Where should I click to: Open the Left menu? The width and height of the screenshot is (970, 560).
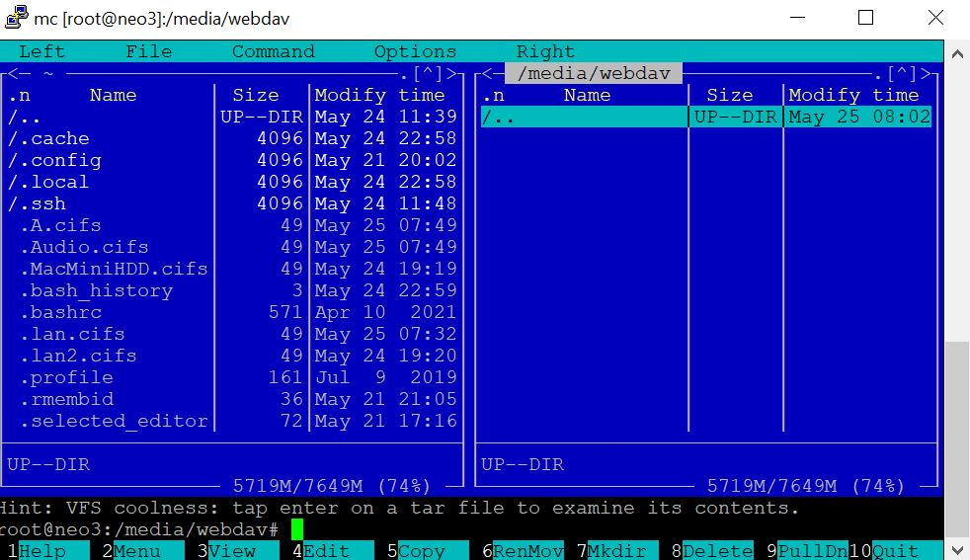(41, 51)
